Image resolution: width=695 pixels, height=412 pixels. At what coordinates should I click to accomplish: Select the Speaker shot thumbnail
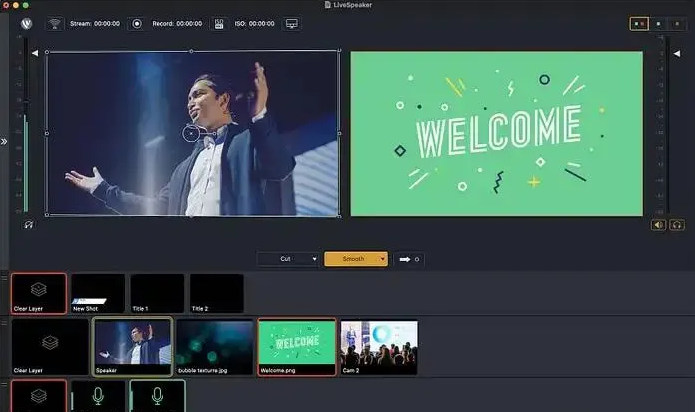tap(132, 347)
